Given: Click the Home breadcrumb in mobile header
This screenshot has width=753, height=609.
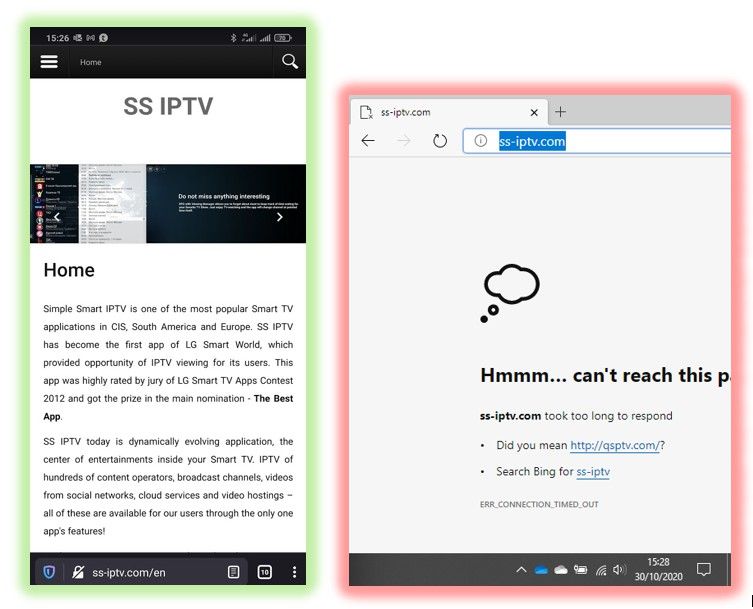Looking at the screenshot, I should pyautogui.click(x=91, y=62).
